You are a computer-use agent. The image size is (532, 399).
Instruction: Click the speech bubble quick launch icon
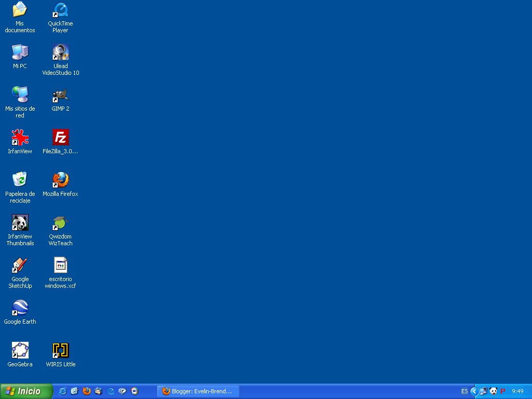coord(123,391)
